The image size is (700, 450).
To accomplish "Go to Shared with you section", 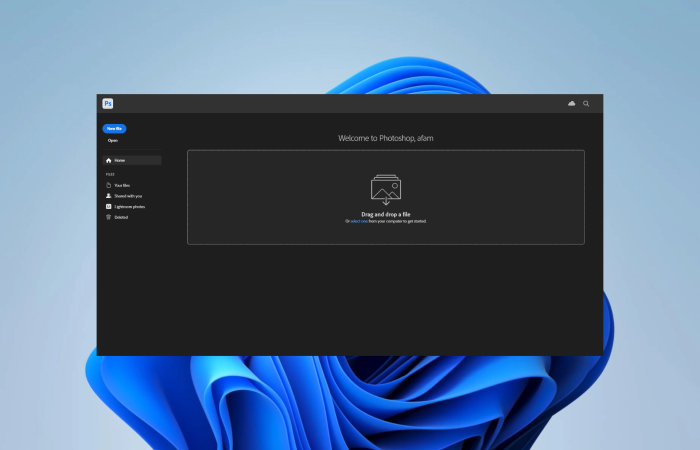I will tap(124, 196).
